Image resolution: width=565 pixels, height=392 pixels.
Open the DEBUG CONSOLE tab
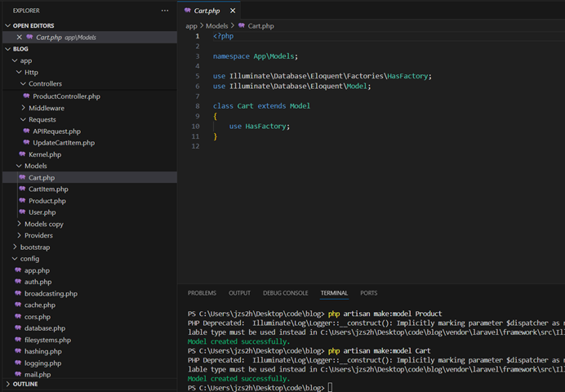(x=285, y=293)
